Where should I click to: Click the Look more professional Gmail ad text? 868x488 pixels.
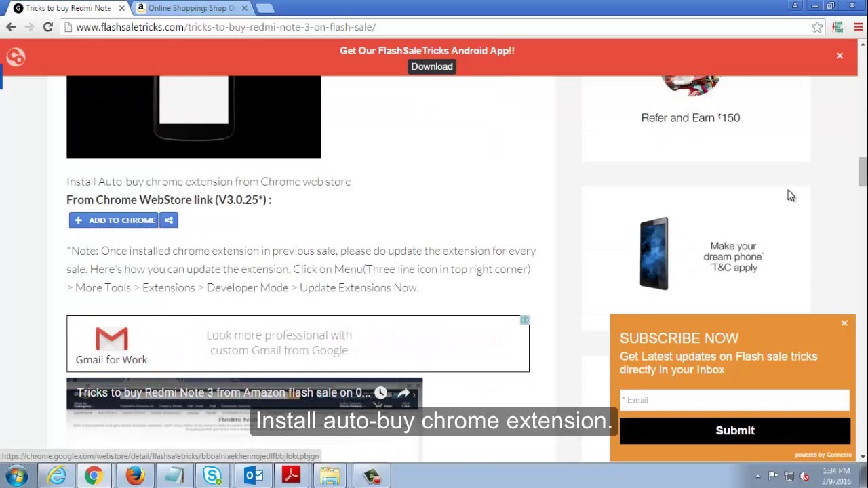(279, 343)
